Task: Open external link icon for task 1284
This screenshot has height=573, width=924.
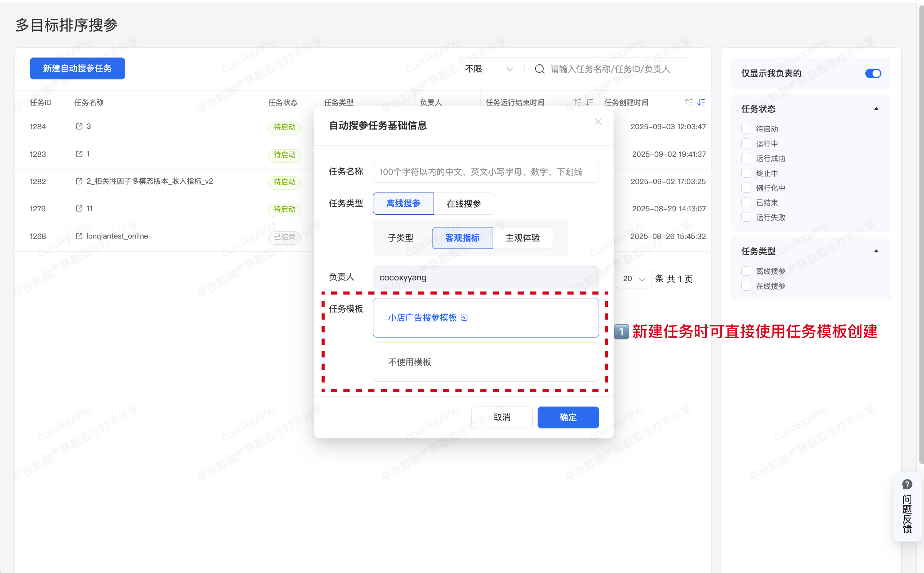Action: [x=79, y=127]
